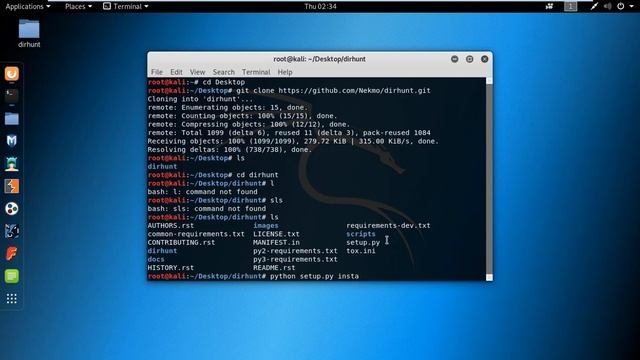
Task: Click requirements-dev.txt in listing
Action: click(388, 225)
